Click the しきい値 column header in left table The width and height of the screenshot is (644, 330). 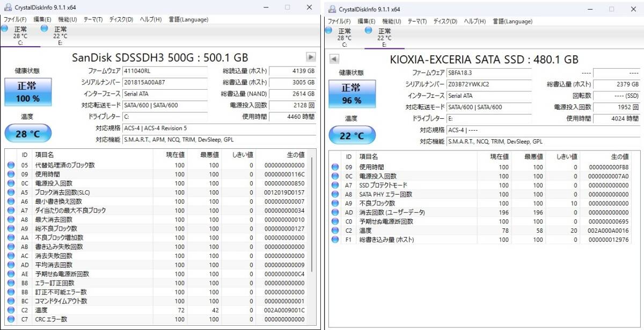click(x=238, y=155)
